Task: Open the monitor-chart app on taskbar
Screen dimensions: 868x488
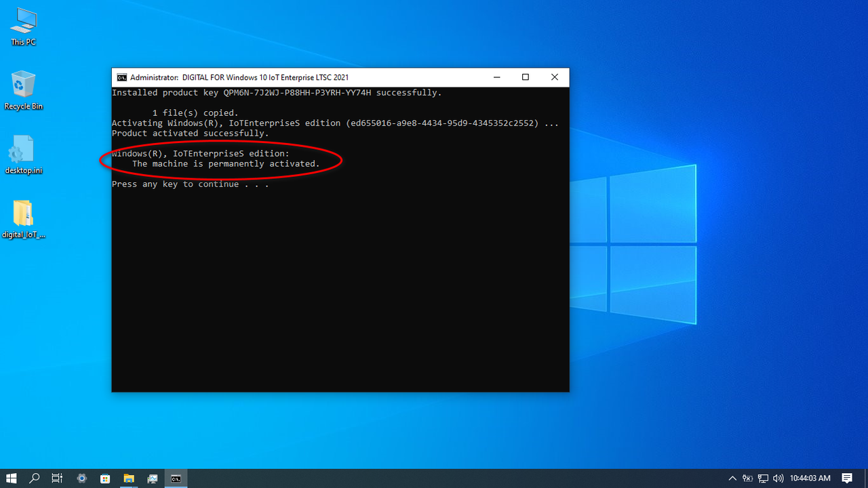Action: [153, 479]
